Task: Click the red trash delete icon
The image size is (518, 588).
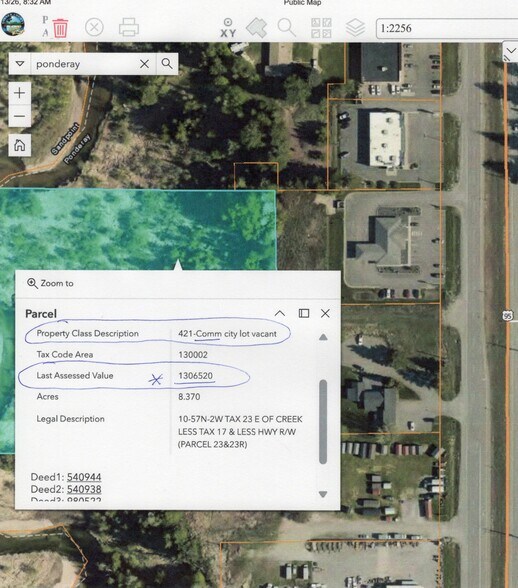Action: [x=60, y=28]
